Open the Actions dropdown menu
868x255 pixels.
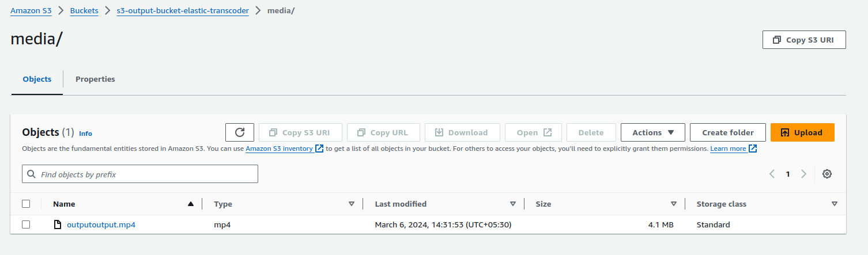(x=653, y=132)
